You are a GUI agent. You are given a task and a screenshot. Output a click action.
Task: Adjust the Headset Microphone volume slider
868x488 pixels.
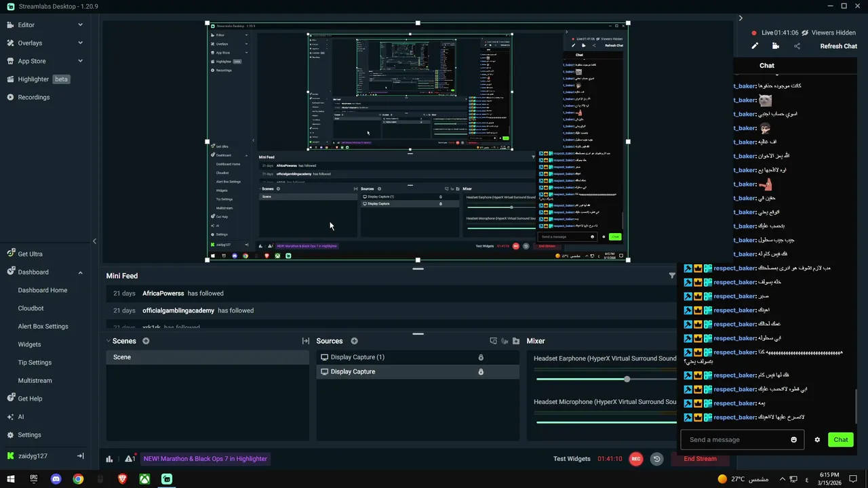click(606, 422)
